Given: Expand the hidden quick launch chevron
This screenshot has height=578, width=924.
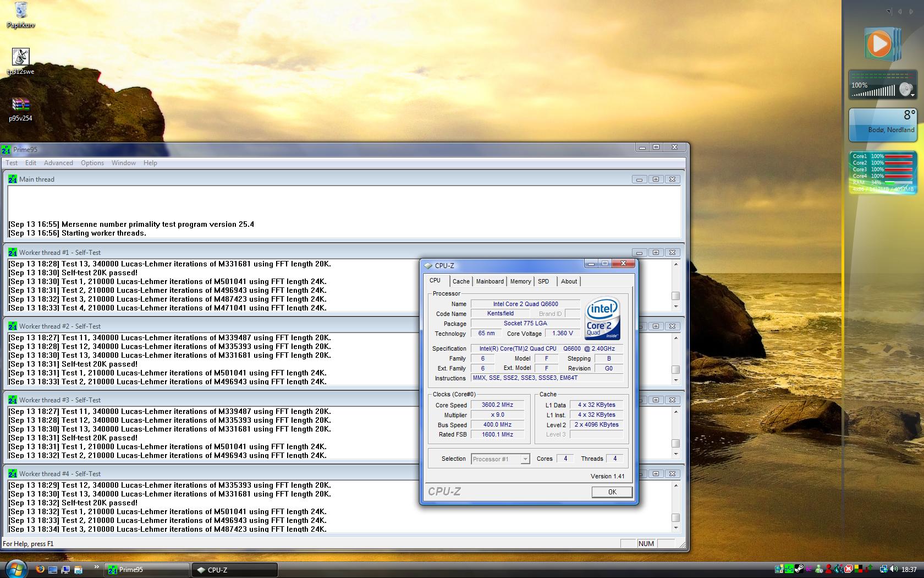Looking at the screenshot, I should [x=97, y=566].
